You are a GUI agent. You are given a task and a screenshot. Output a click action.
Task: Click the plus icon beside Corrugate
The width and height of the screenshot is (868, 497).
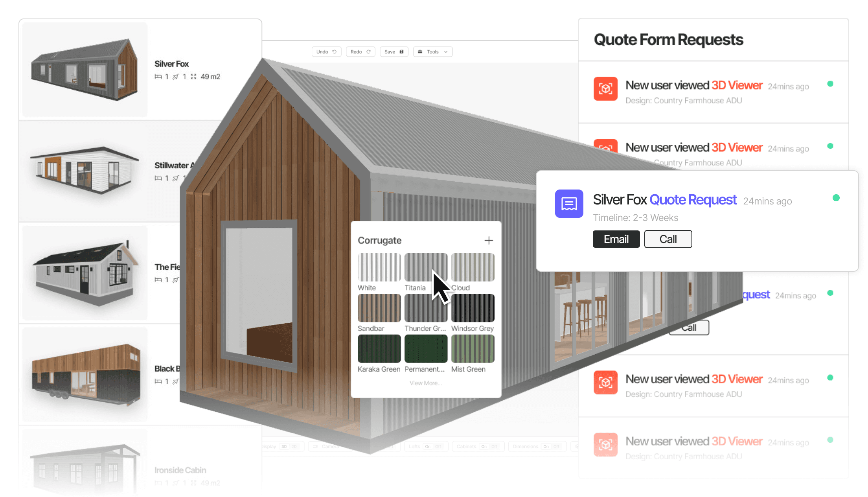click(x=489, y=240)
